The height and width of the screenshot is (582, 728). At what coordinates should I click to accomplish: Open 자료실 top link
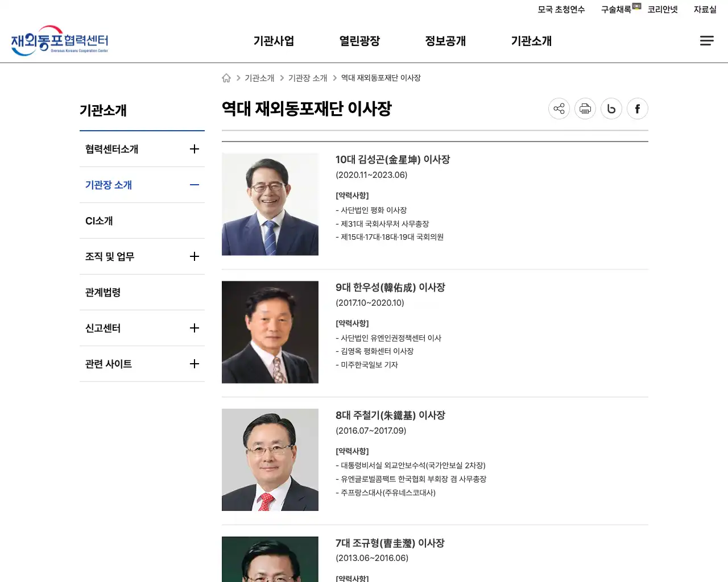click(x=705, y=10)
